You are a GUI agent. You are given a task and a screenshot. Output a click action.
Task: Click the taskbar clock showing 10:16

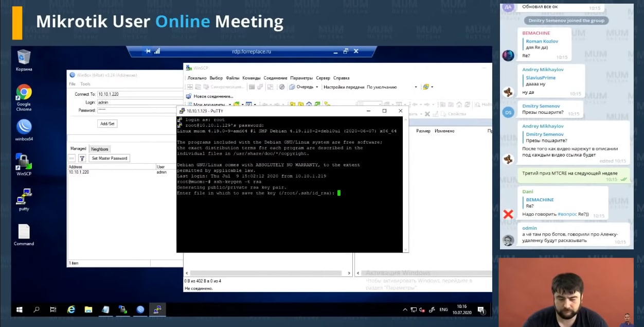[x=461, y=309]
